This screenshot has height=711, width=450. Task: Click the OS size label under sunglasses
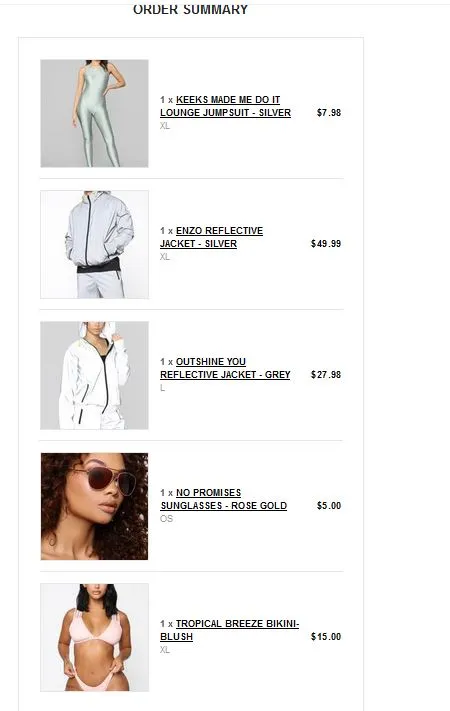click(x=166, y=518)
